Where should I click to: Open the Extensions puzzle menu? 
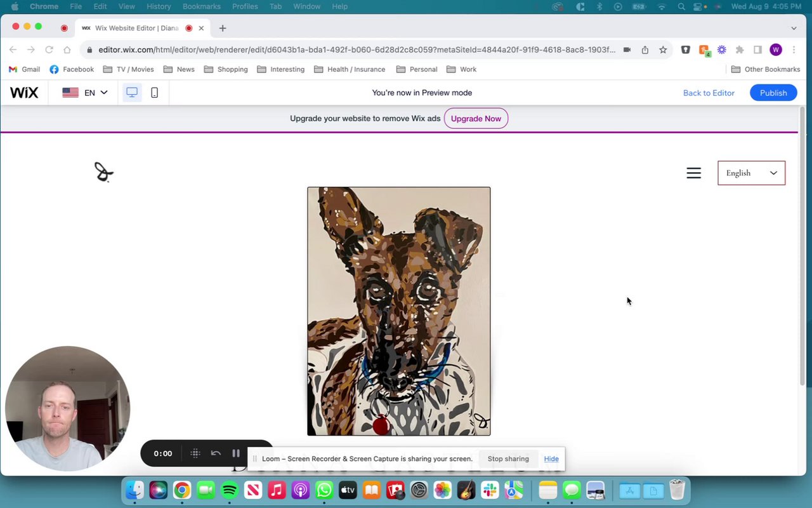click(x=740, y=50)
